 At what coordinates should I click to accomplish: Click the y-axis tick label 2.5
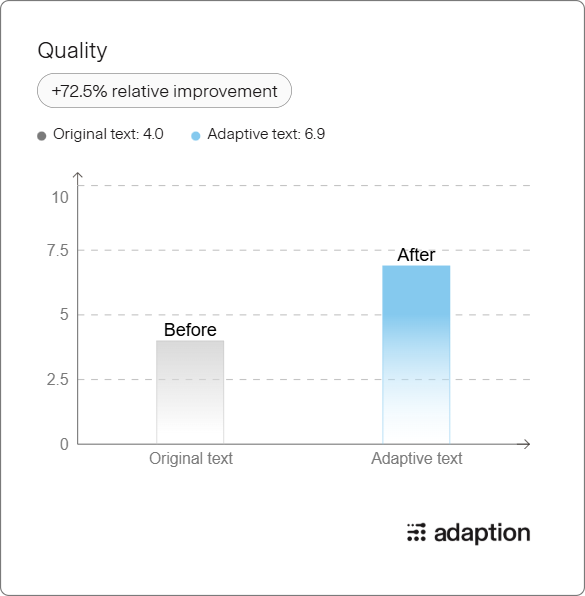click(x=58, y=379)
